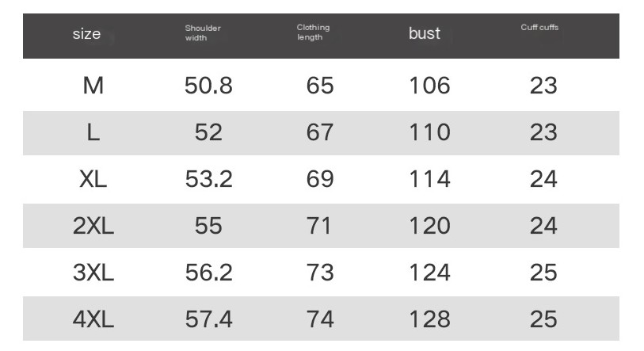Click the XL size row label
Viewport: 644px width, 351px height.
click(93, 179)
